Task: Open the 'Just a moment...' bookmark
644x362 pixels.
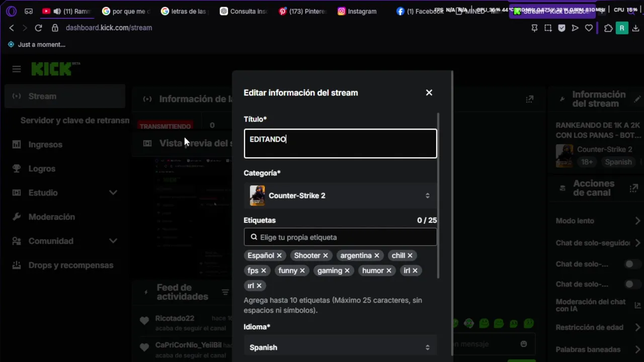Action: click(36, 44)
